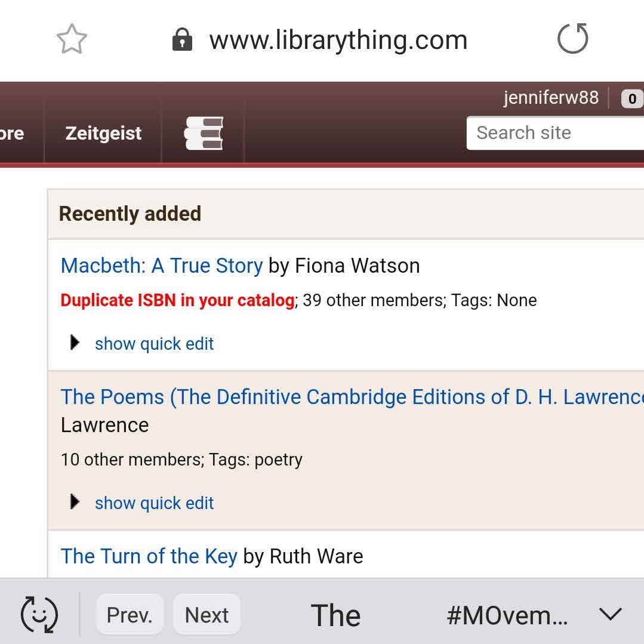Image resolution: width=644 pixels, height=644 pixels.
Task: Expand quick edit triangle under Macbeth
Action: 75,343
